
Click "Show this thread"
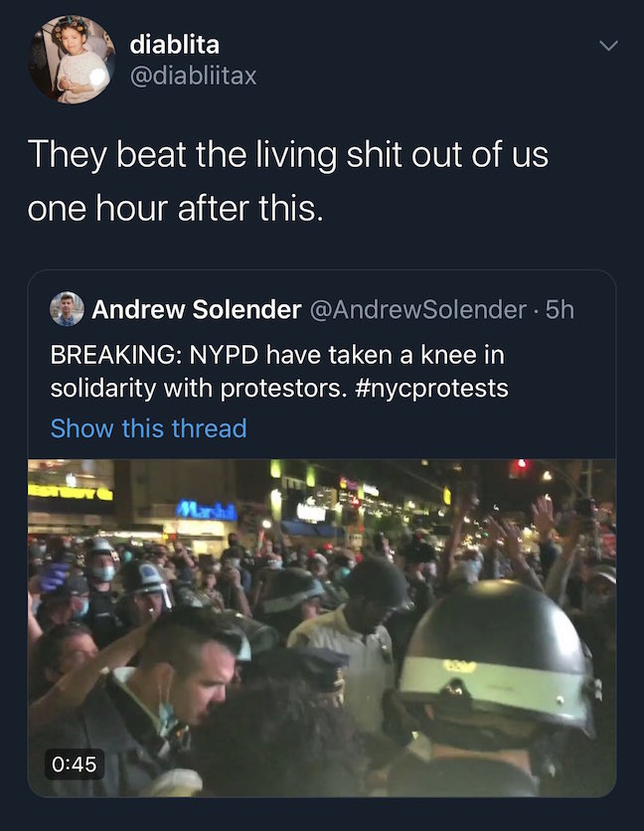pos(148,428)
